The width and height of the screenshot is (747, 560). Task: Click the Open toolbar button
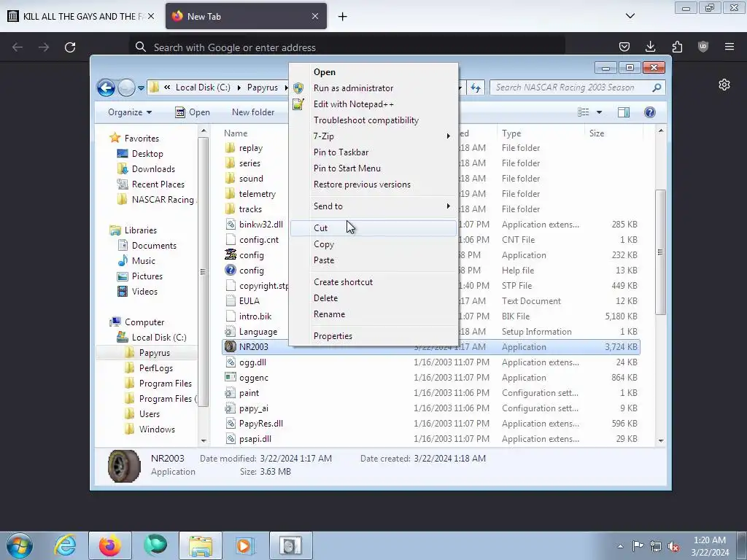(193, 112)
